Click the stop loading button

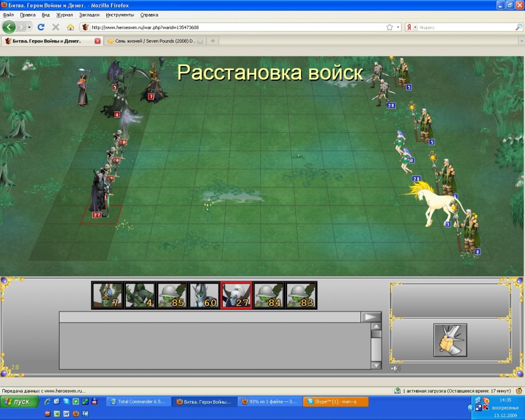55,27
